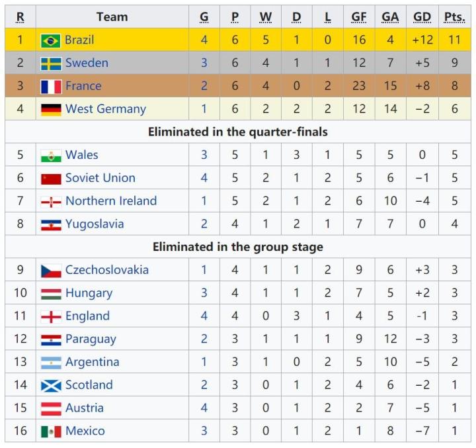Click the Czechoslovakia flag icon
Viewport: 476px width, 448px height.
50,271
